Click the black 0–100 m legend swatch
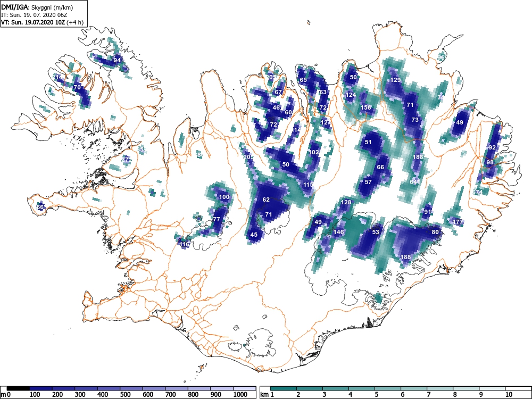This screenshot has width=532, height=399. pos(18,388)
